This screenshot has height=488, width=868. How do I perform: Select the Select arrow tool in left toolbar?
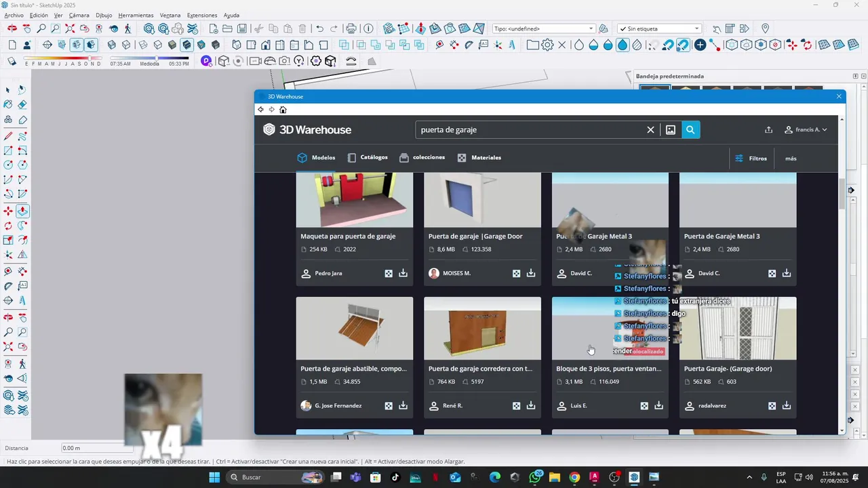[7, 89]
